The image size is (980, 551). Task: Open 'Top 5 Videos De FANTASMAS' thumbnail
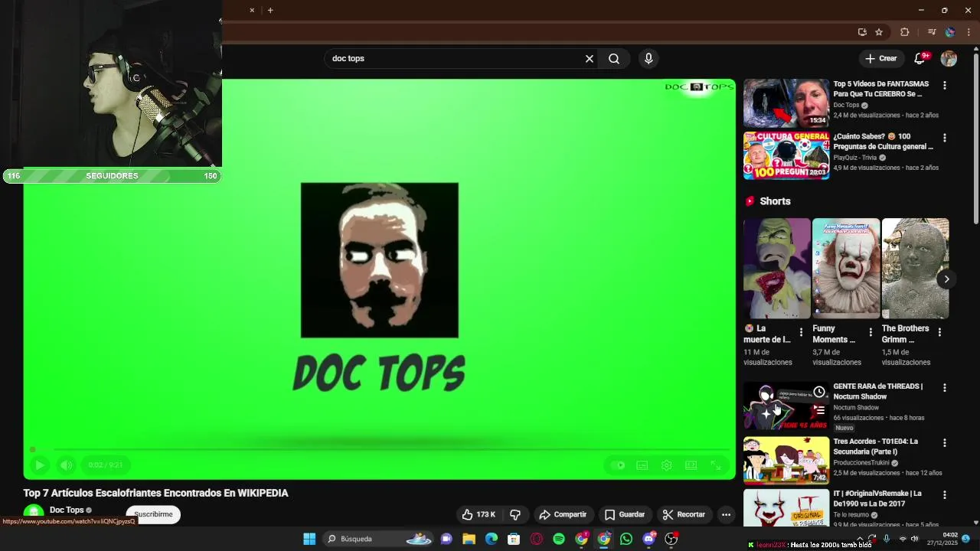tap(786, 103)
